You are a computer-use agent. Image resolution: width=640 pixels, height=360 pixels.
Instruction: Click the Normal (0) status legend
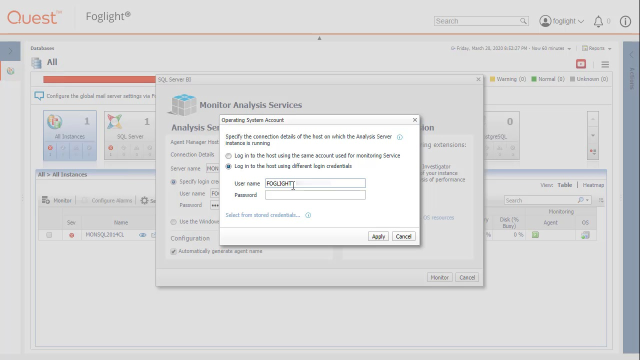pyautogui.click(x=548, y=79)
